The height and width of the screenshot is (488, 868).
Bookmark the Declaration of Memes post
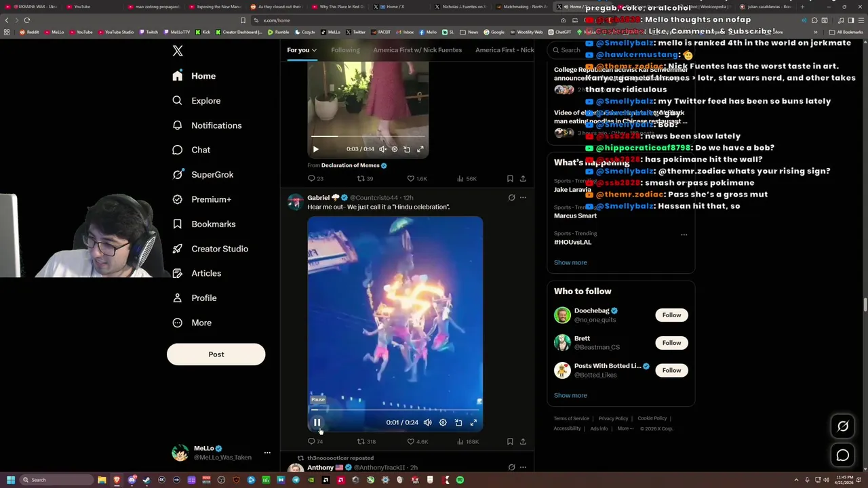[x=510, y=178]
